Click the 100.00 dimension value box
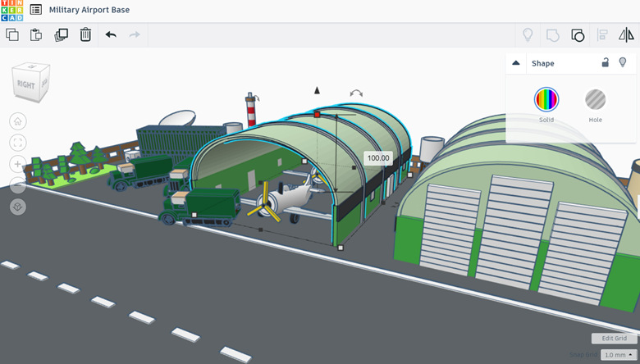The width and height of the screenshot is (640, 364). (378, 158)
